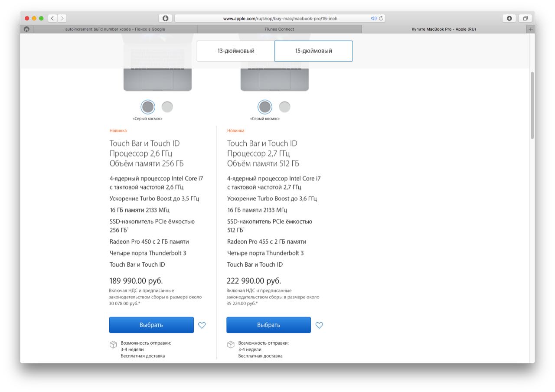
Task: Click the Intel Core i7 2,6 ГГц processor line
Action: point(157,183)
